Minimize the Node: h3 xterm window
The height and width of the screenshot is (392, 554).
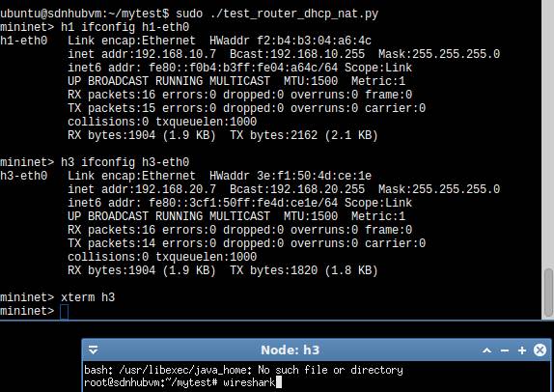(505, 350)
